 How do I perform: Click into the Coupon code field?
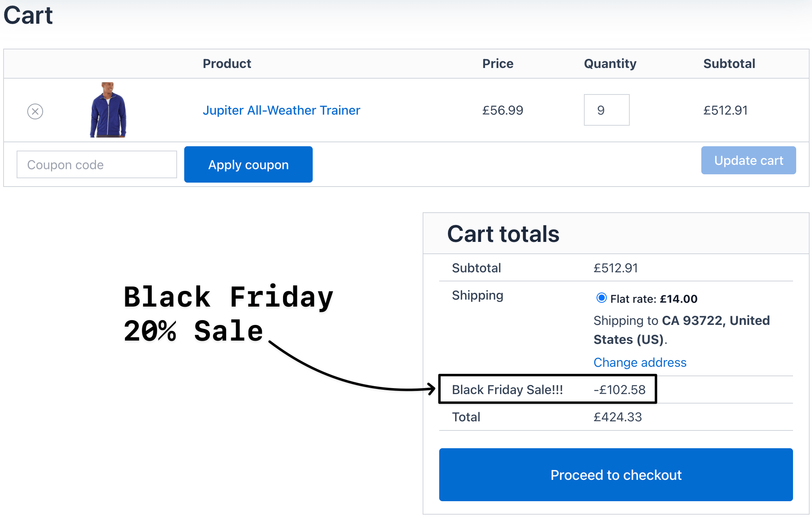pyautogui.click(x=96, y=165)
